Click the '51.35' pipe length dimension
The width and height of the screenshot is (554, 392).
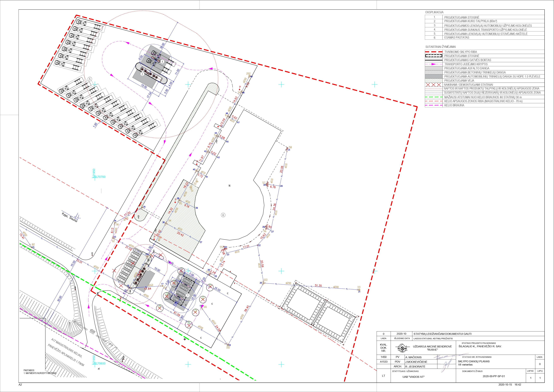tap(318, 286)
